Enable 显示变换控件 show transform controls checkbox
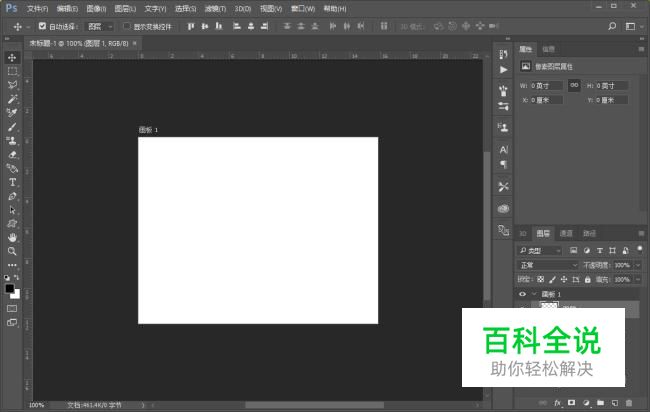Screen dimensions: 650x412 (126, 26)
